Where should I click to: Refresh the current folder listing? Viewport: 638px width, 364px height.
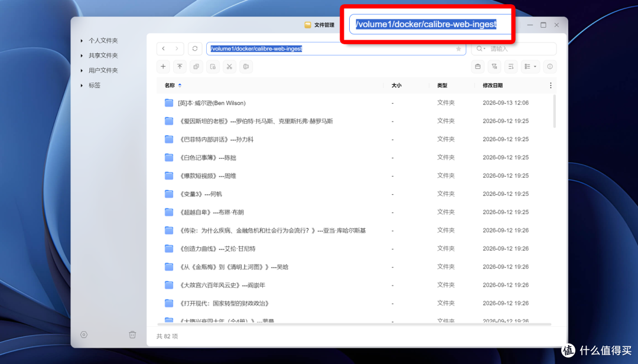tap(195, 49)
